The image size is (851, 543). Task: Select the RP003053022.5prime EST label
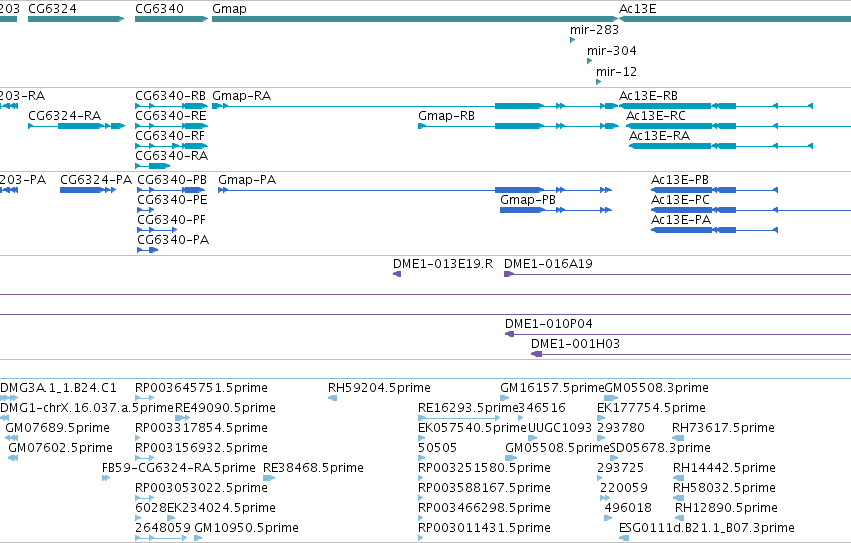[201, 488]
